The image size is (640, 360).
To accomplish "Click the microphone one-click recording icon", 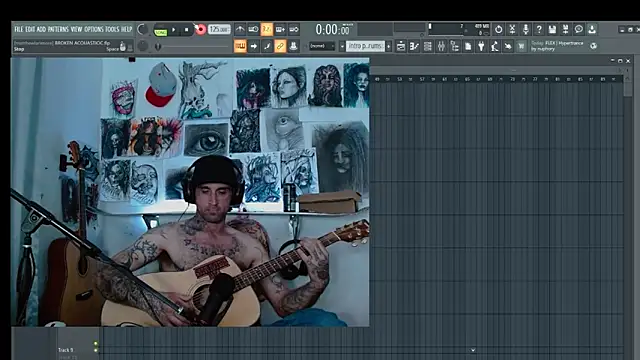I will click(526, 29).
